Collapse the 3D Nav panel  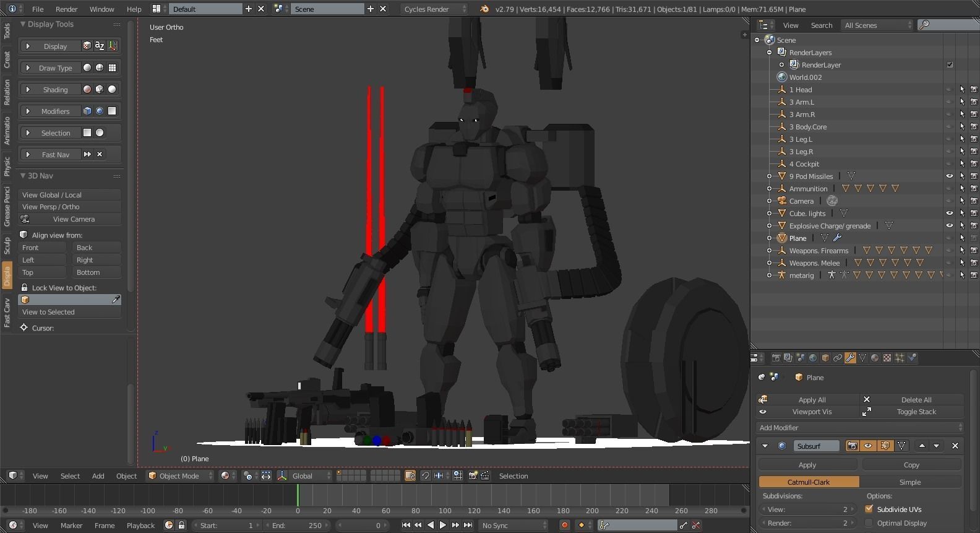tap(23, 176)
